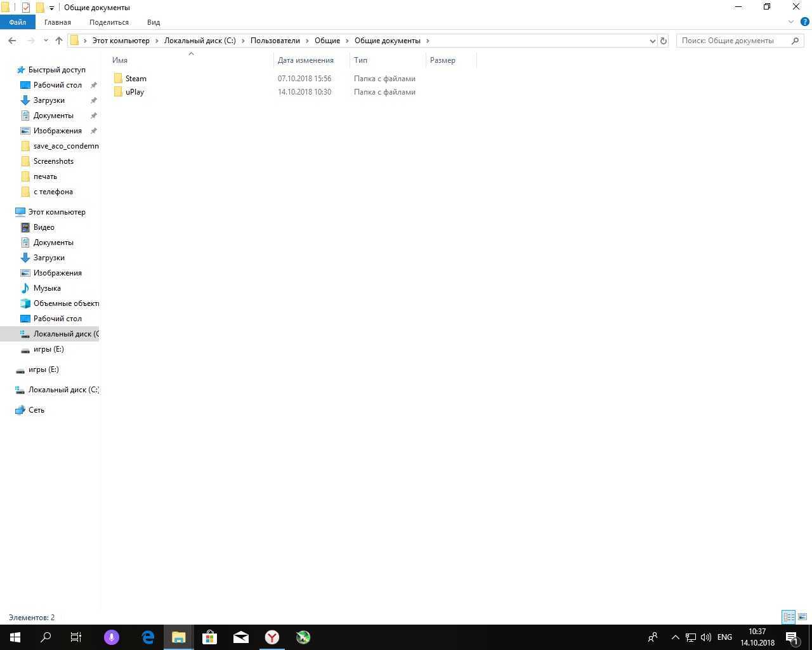Refresh the current folder view
This screenshot has height=650, width=812.
coord(664,41)
